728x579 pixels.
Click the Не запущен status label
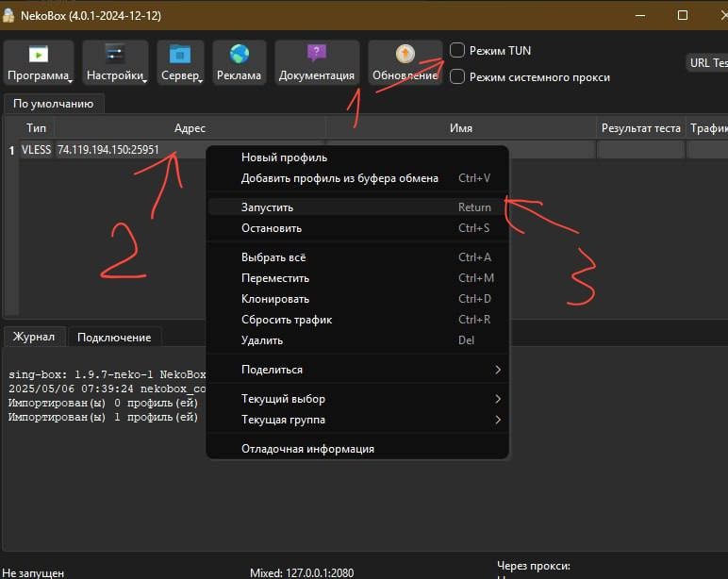point(33,573)
